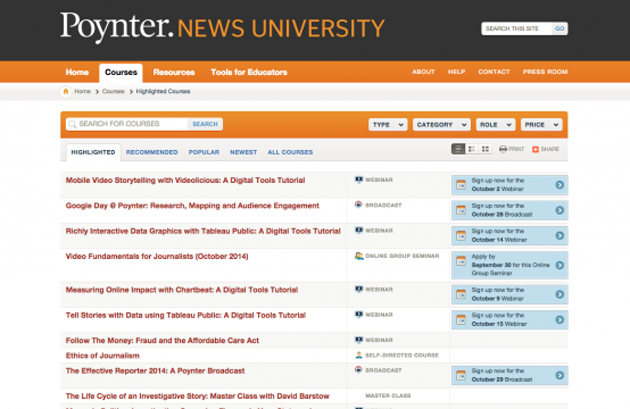This screenshot has height=409, width=630.
Task: Click the Poynter News University logo
Action: coord(222,27)
